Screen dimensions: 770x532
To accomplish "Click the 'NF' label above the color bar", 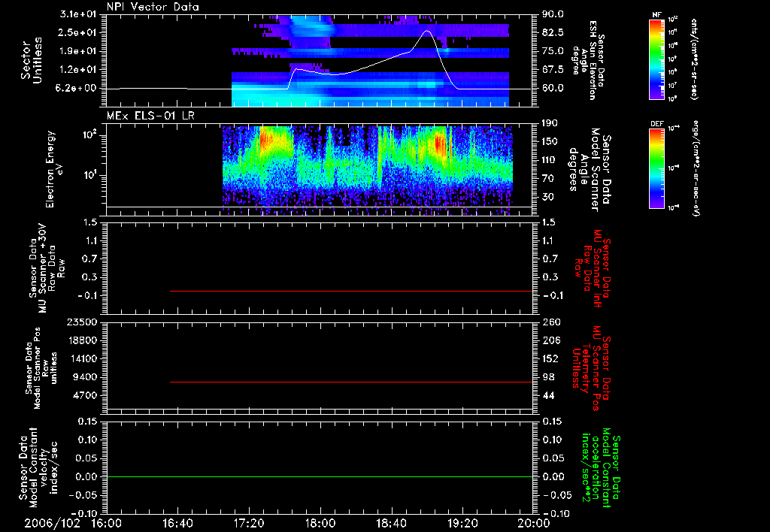I will coord(657,15).
